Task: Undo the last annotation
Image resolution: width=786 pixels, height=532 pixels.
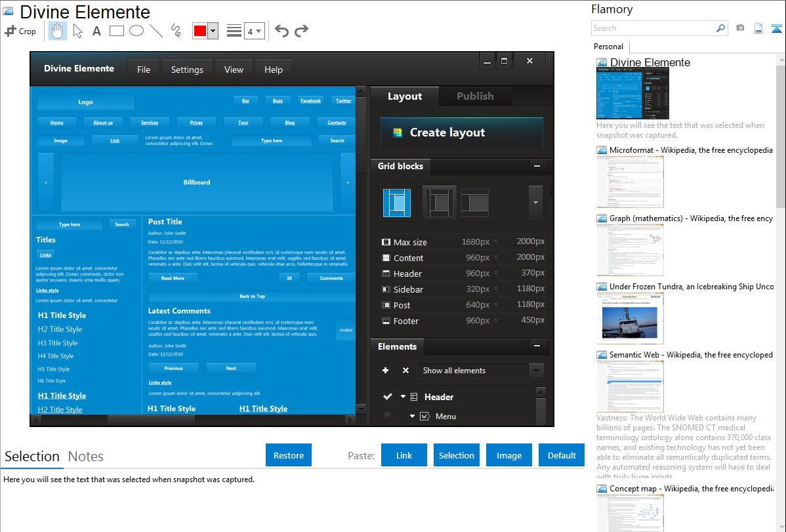Action: click(x=281, y=31)
